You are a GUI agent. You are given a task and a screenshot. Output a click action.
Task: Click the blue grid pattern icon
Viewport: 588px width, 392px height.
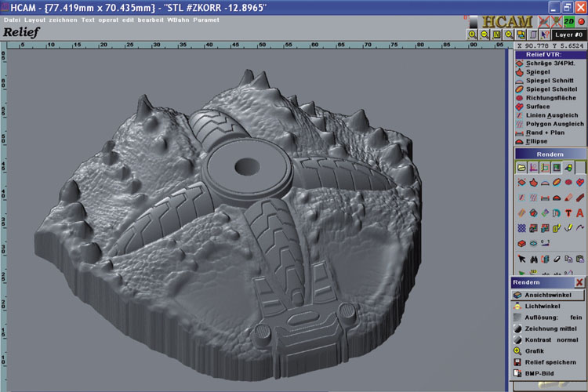(521, 228)
